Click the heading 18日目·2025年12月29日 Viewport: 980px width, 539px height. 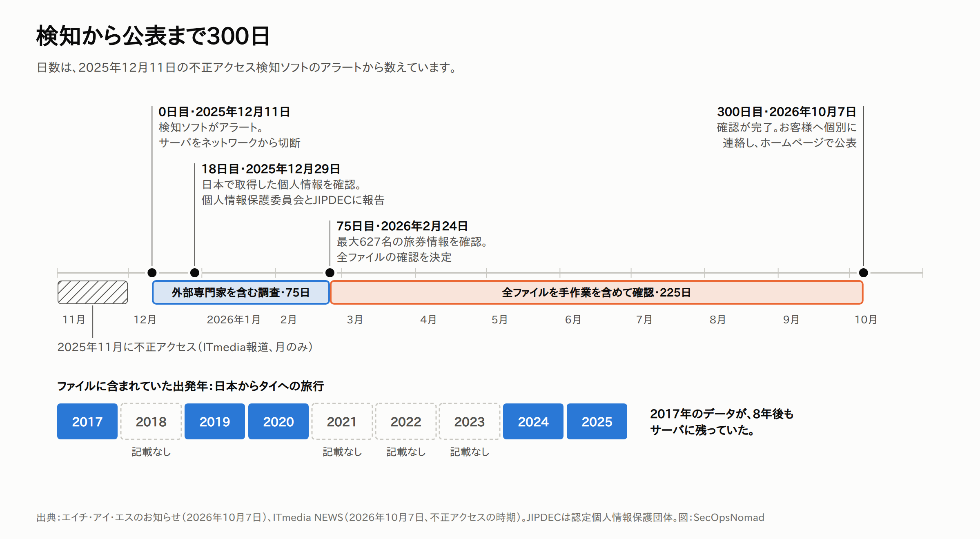coord(271,169)
